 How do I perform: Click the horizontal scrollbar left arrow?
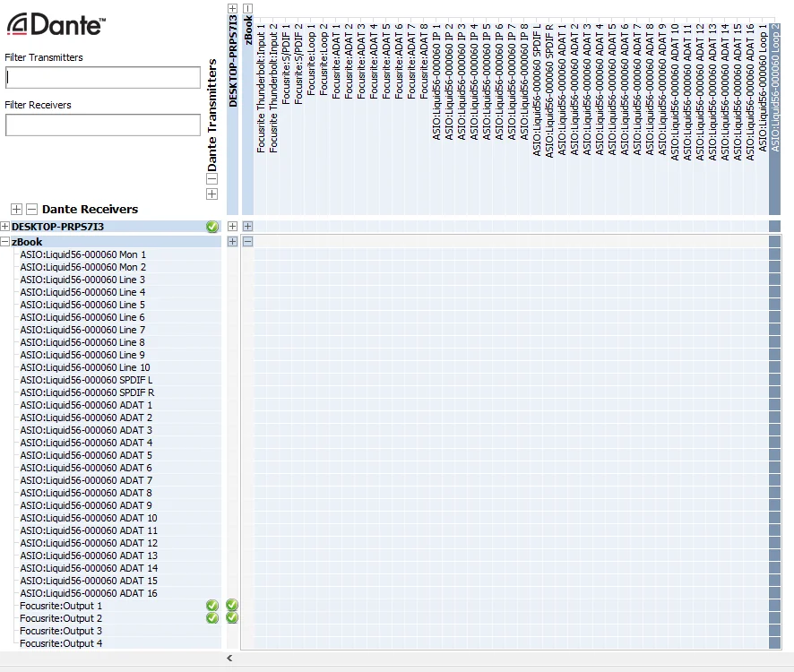(x=229, y=659)
